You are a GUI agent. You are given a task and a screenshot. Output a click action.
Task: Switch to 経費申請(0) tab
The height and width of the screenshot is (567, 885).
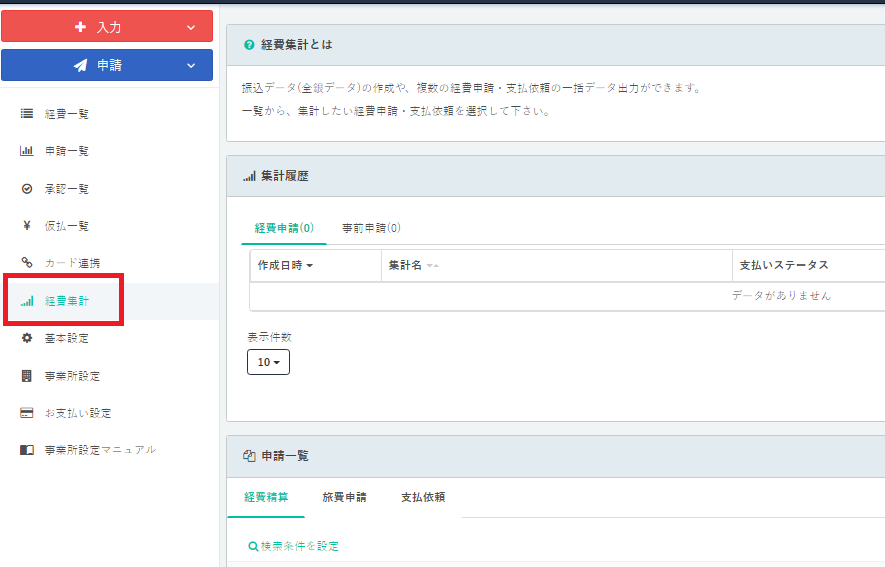(284, 228)
